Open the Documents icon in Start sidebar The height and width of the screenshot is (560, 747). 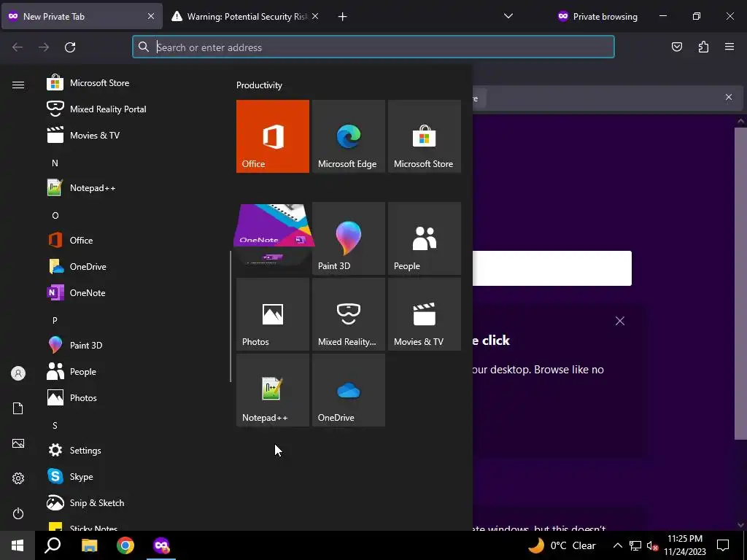(18, 408)
